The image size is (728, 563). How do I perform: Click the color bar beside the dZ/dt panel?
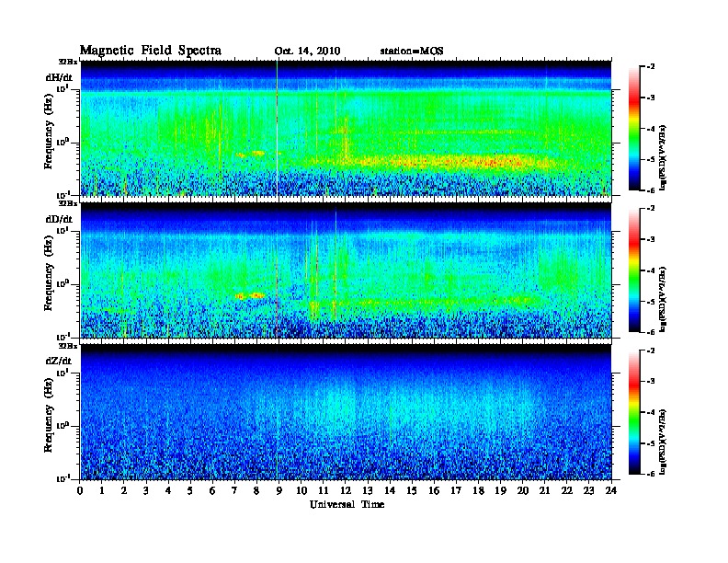[633, 412]
